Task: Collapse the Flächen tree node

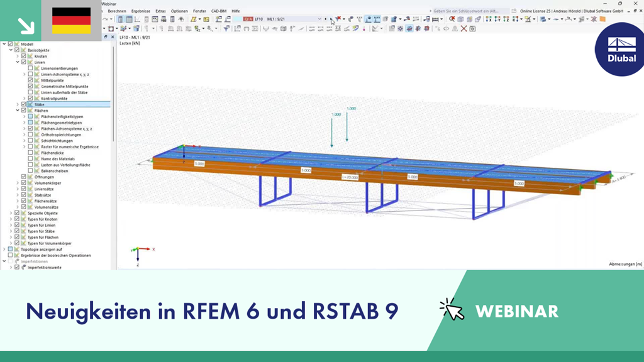Action: (x=18, y=111)
